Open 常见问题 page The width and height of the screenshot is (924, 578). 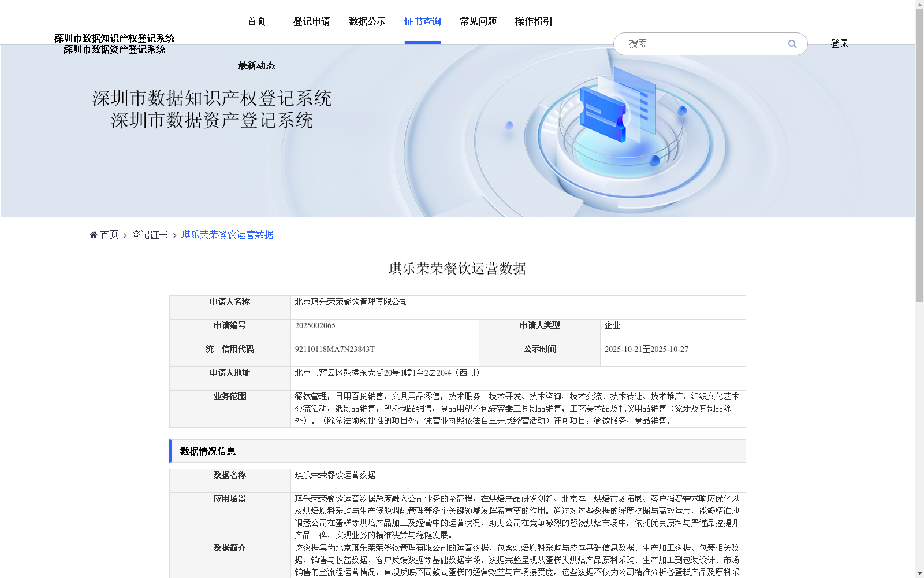point(478,21)
